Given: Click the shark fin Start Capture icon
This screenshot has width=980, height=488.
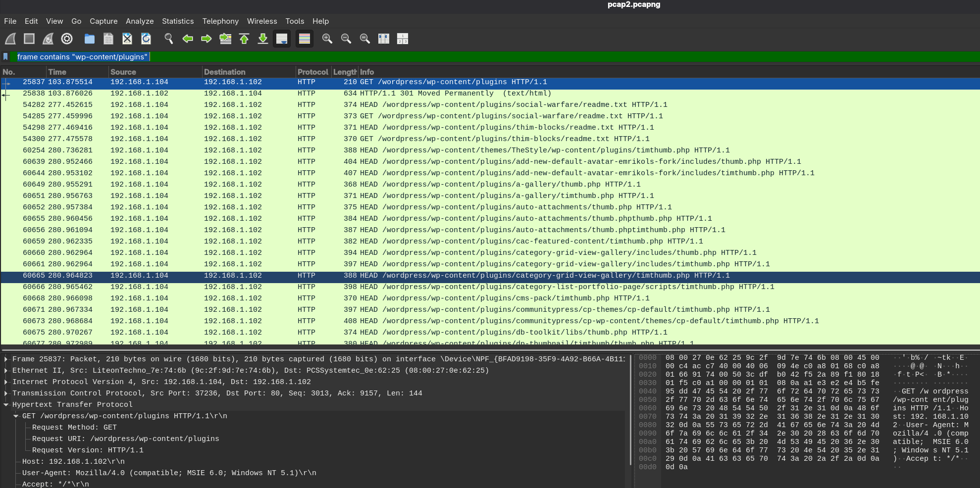Looking at the screenshot, I should 10,39.
